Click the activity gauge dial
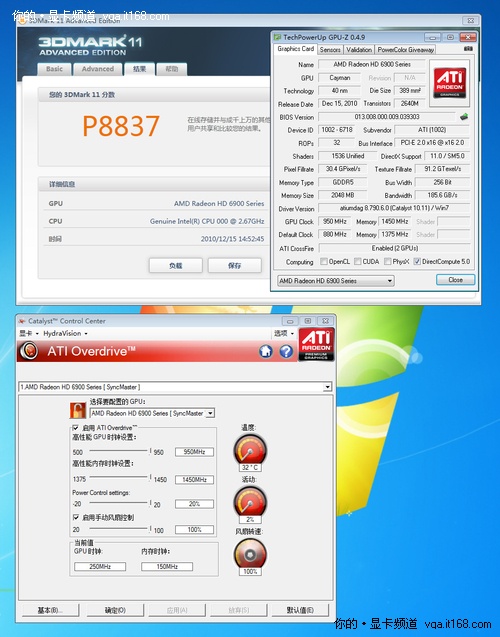Screen dimensions: 500x637 coord(250,501)
